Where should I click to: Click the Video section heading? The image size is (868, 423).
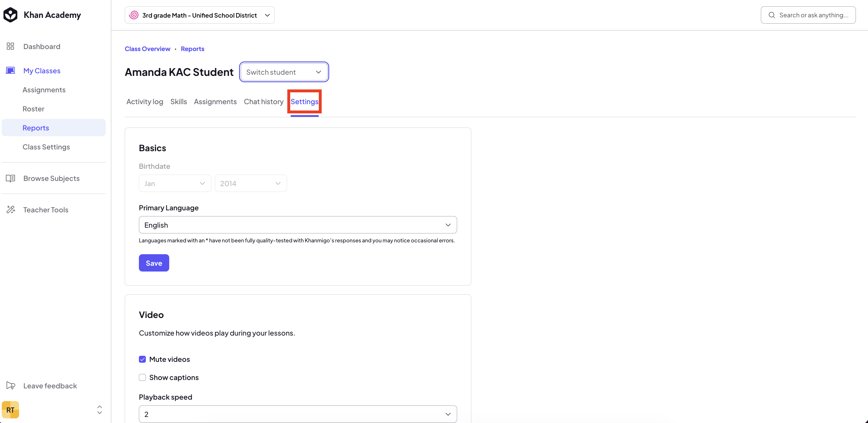151,315
